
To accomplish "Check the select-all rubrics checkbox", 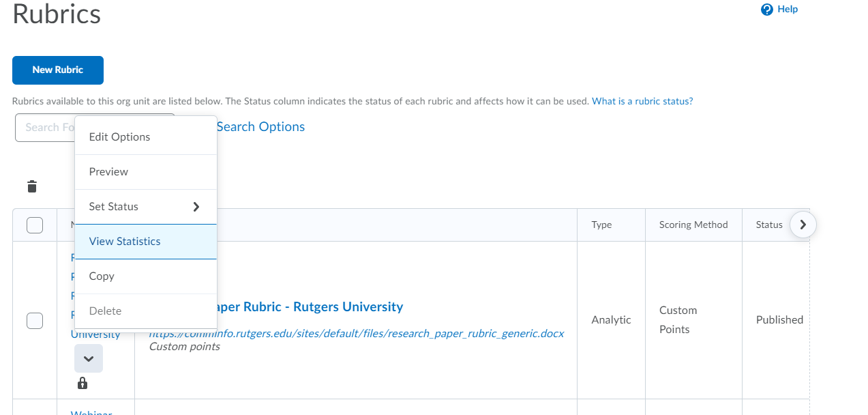I will pyautogui.click(x=34, y=225).
